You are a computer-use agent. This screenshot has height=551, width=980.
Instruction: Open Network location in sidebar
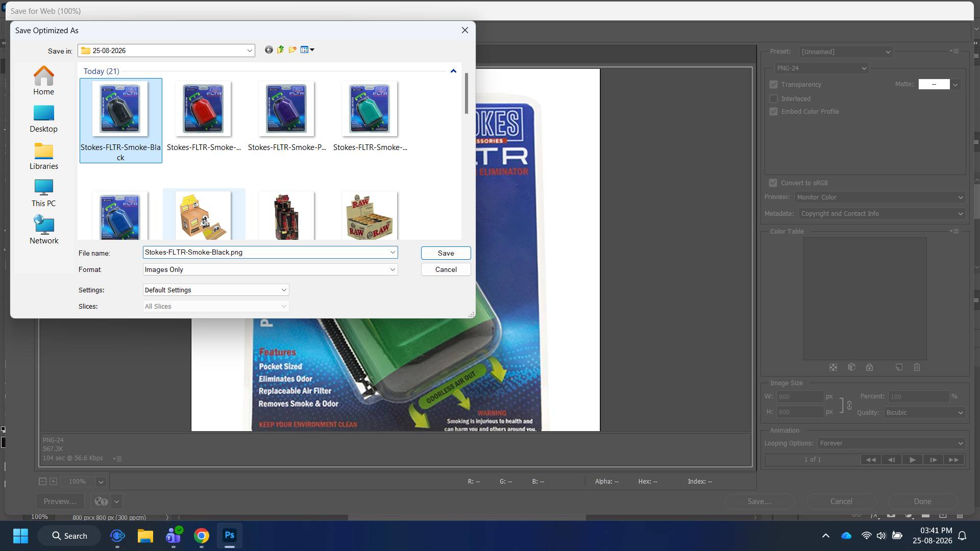pyautogui.click(x=43, y=230)
